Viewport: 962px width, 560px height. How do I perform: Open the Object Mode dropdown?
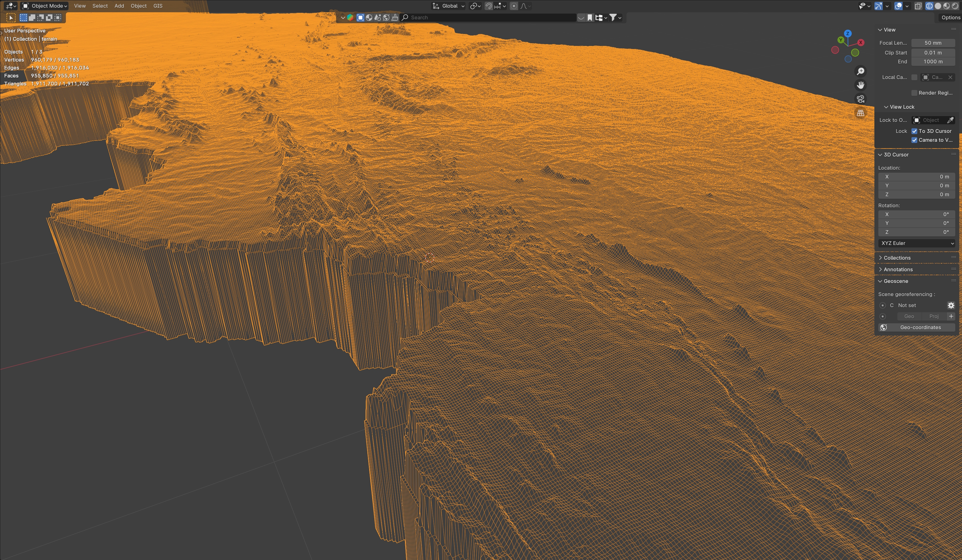click(x=45, y=6)
